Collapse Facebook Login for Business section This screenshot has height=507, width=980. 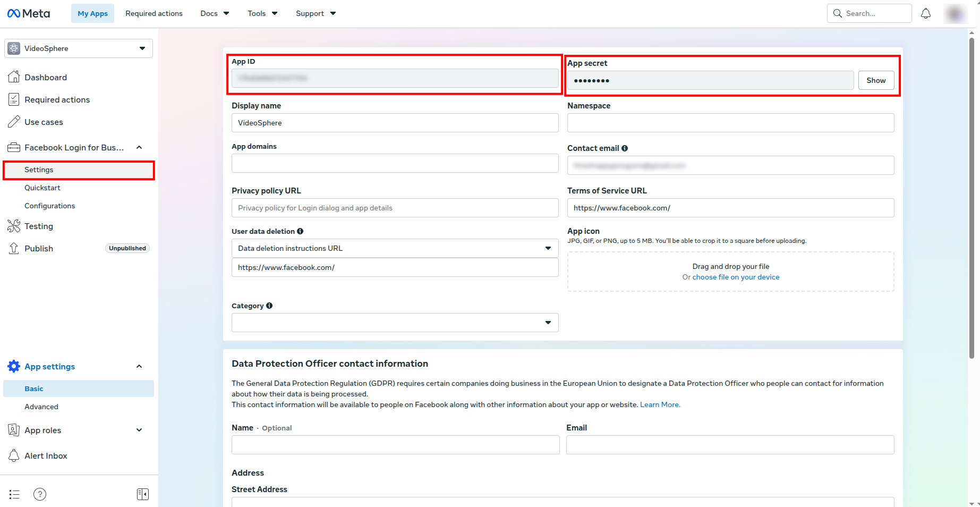click(139, 147)
